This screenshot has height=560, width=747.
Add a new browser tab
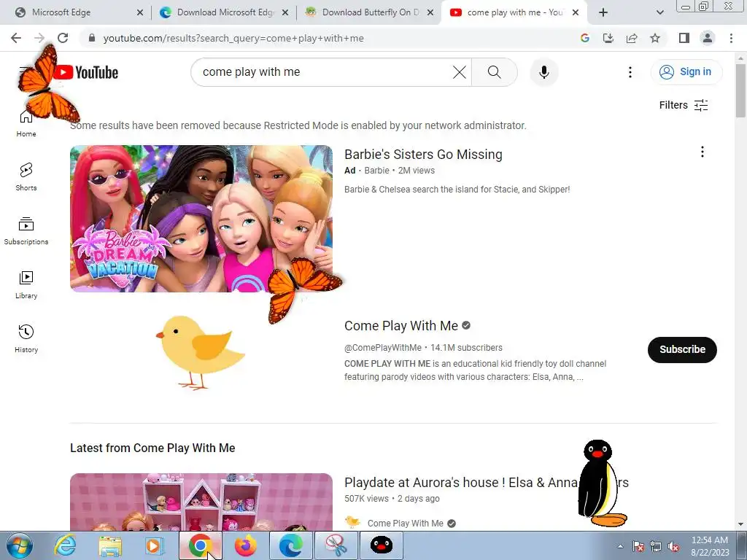[603, 12]
